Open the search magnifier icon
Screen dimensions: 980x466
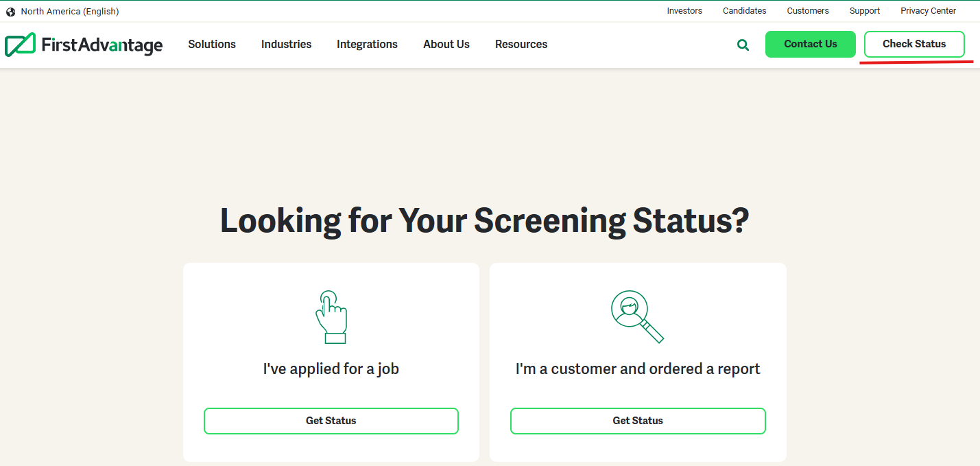click(743, 45)
